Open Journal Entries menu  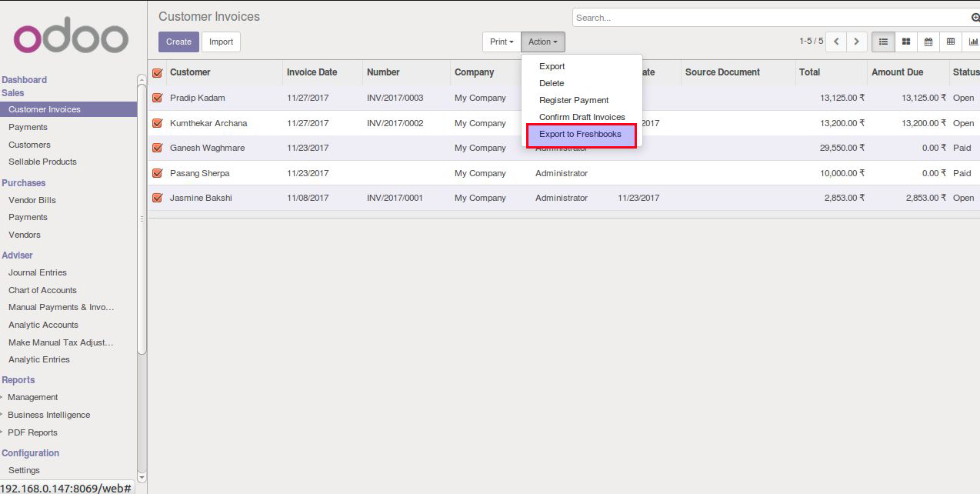pyautogui.click(x=38, y=272)
